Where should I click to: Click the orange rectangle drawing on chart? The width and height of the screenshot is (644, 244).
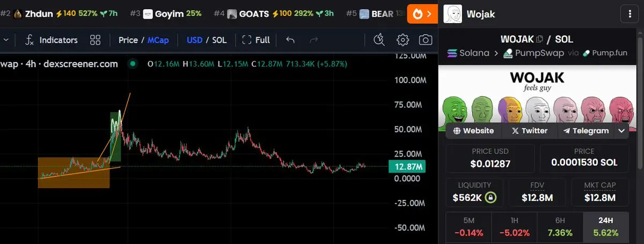pyautogui.click(x=74, y=173)
